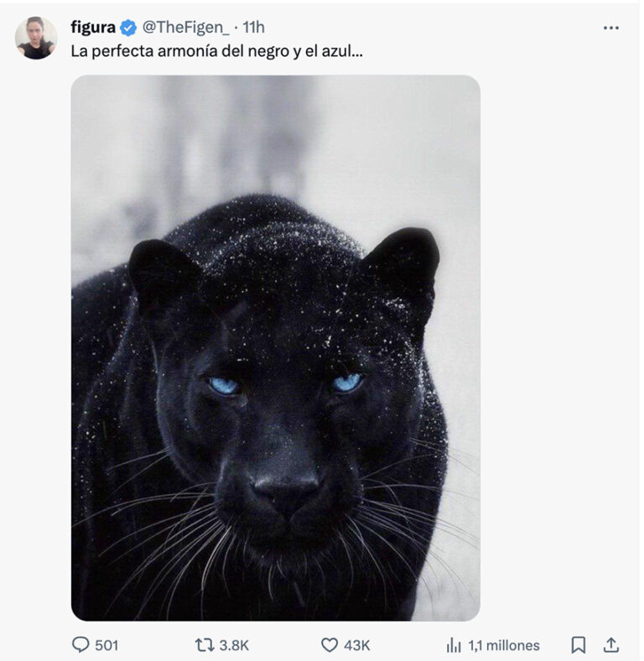Repost using the retweet arrows icon

[205, 645]
